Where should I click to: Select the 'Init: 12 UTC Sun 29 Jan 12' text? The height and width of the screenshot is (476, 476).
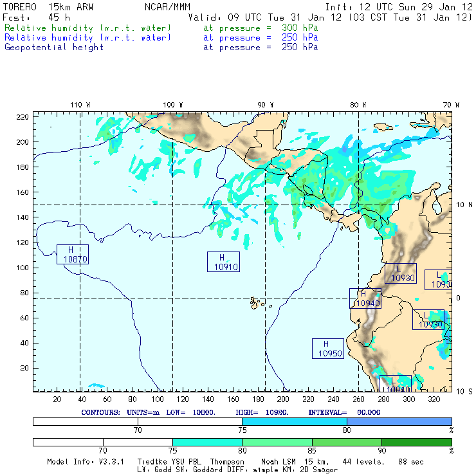(x=399, y=7)
